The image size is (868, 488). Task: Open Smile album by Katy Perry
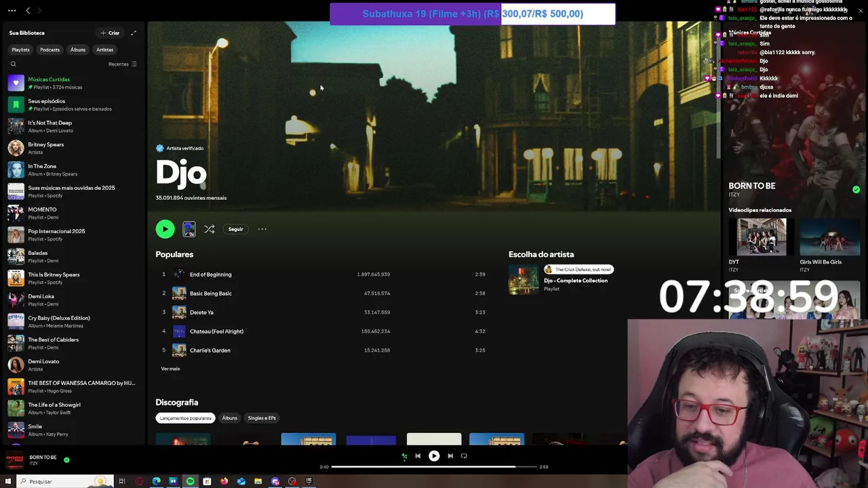click(73, 430)
